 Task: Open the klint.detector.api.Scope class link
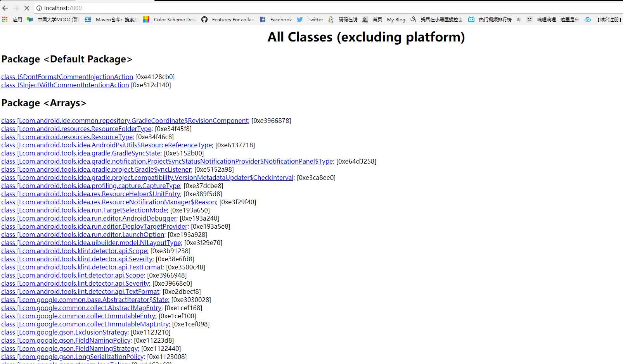click(x=75, y=251)
